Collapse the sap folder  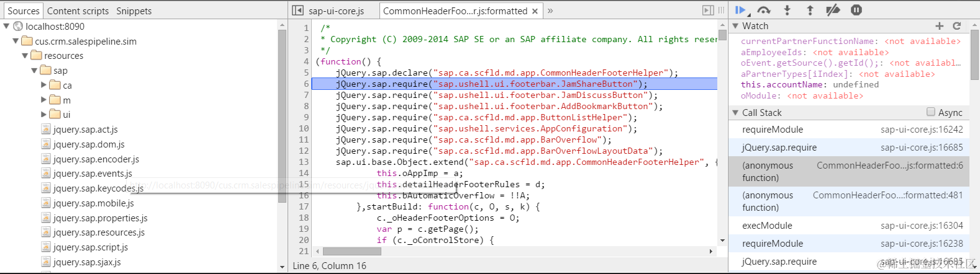pos(34,71)
